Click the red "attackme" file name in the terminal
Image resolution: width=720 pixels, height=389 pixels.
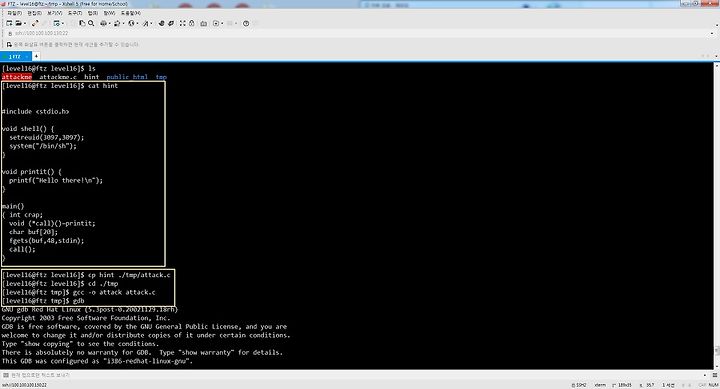click(x=17, y=77)
